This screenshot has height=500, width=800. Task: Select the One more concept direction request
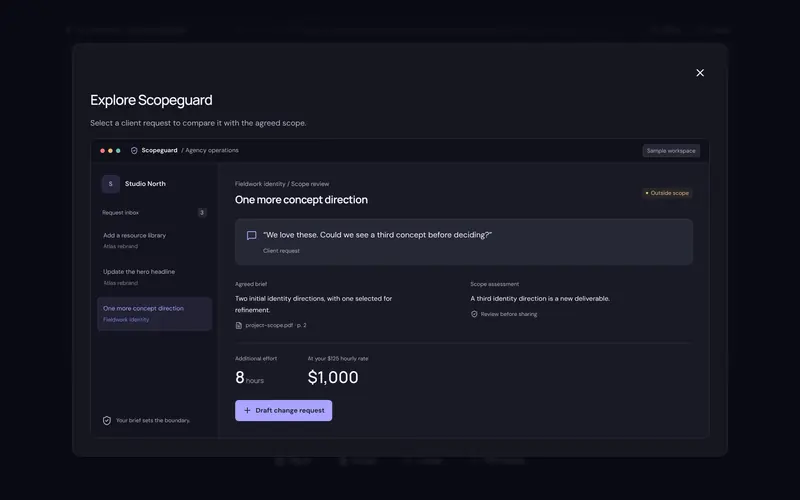(x=154, y=314)
